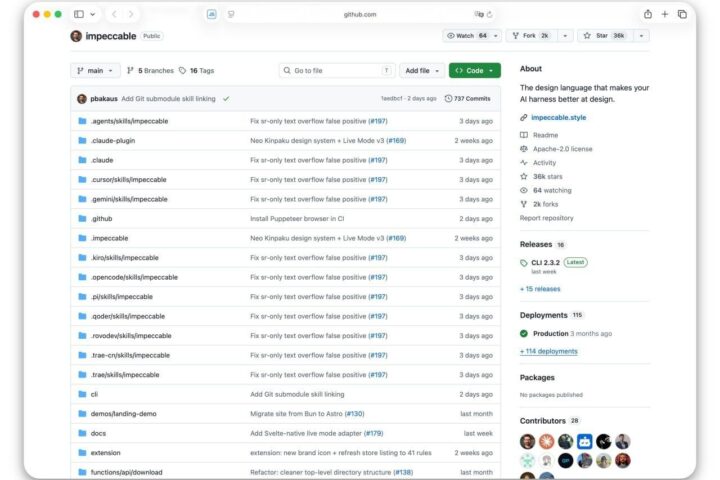Open commit message 'Install Puppeteer browser in CI'
The height and width of the screenshot is (480, 720).
(297, 219)
